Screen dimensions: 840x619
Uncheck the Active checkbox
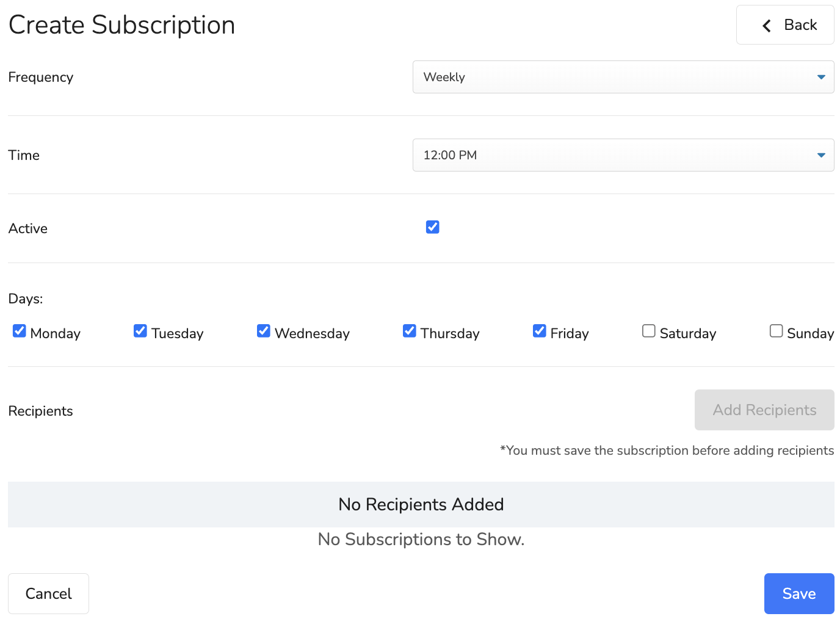[x=432, y=226]
